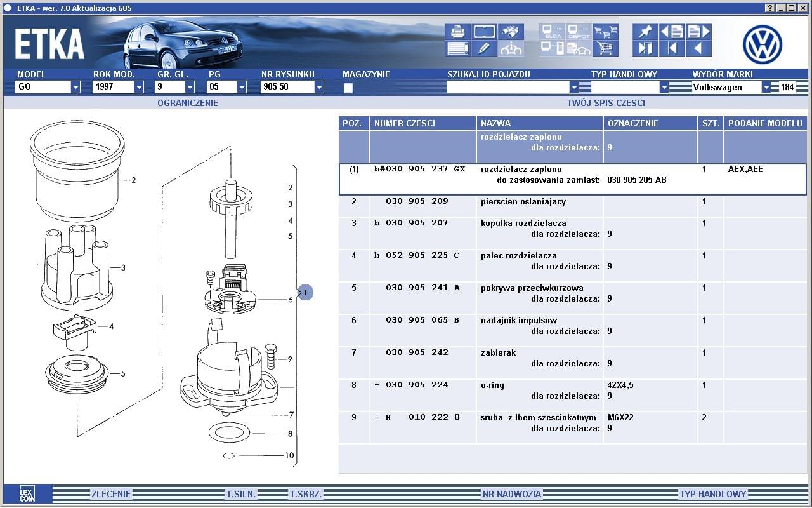
Task: Open the single shopping cart icon
Action: click(605, 48)
